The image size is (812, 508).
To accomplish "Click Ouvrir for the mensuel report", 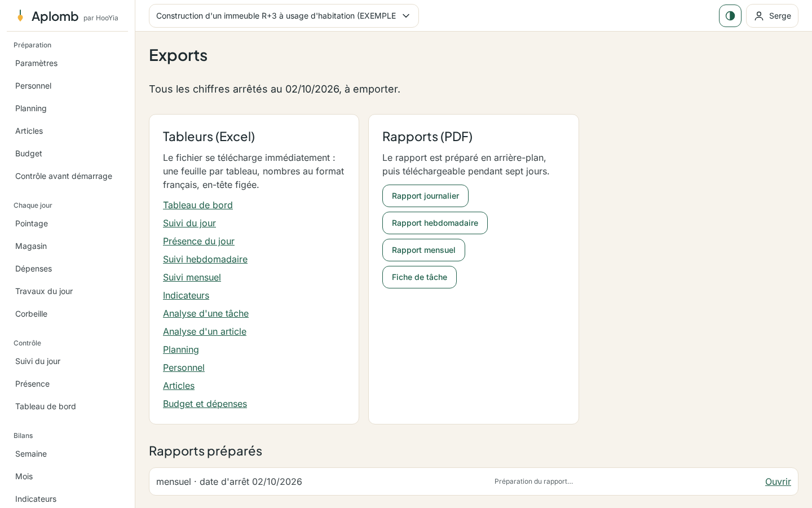I will coord(778,481).
